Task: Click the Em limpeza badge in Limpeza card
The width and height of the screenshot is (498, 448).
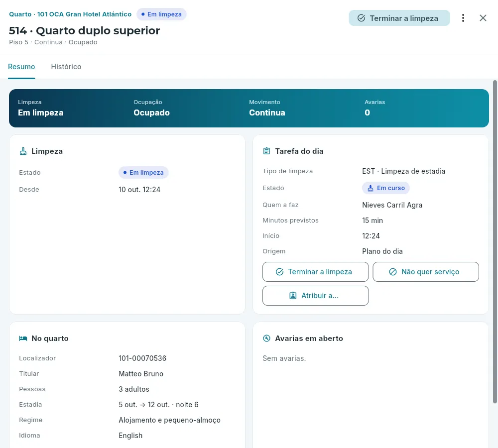Action: (x=143, y=172)
